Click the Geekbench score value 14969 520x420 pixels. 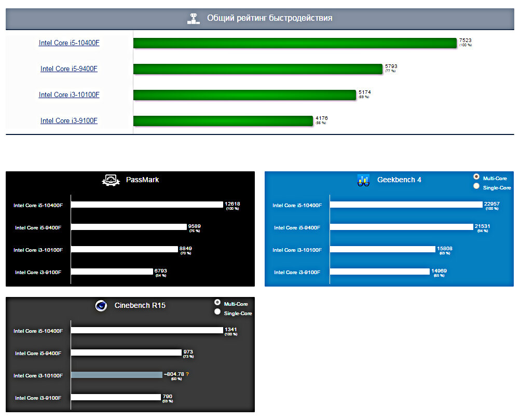[x=439, y=270]
